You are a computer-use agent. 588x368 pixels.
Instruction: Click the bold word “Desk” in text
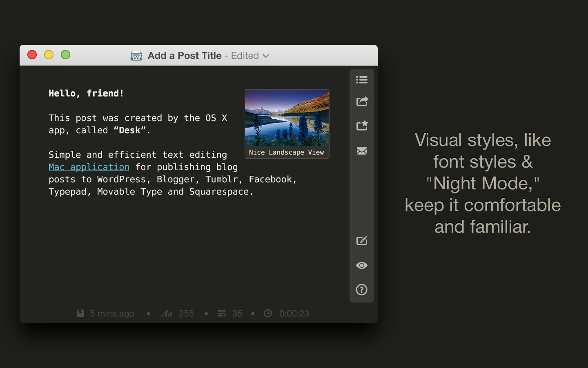[130, 130]
